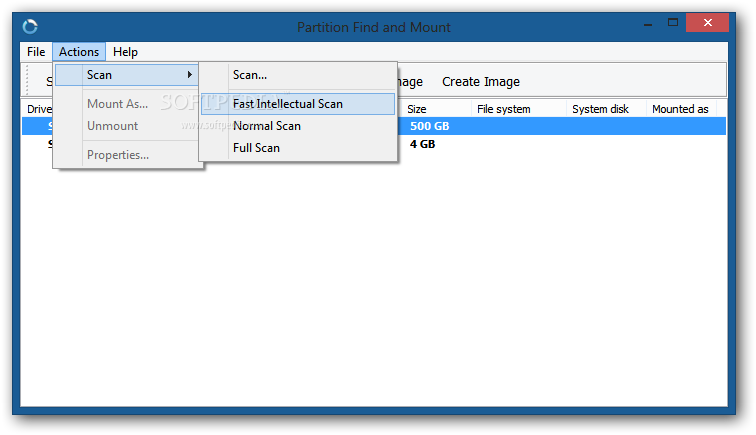The width and height of the screenshot is (756, 435).
Task: Open the File menu
Action: click(x=36, y=52)
